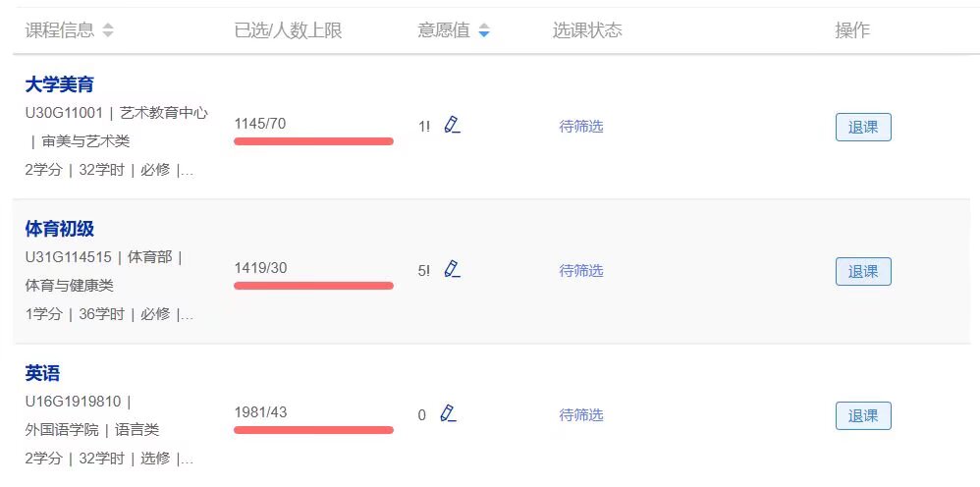Sort the table by 意愿值 arrows
Image resolution: width=980 pixels, height=487 pixels.
pyautogui.click(x=484, y=30)
